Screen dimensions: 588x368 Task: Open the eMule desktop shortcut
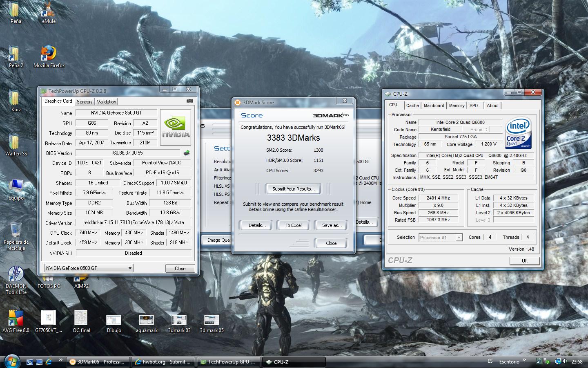(49, 12)
